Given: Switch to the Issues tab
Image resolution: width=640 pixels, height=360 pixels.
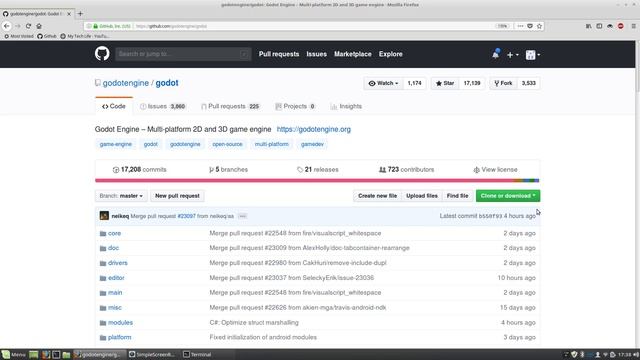Looking at the screenshot, I should click(162, 106).
